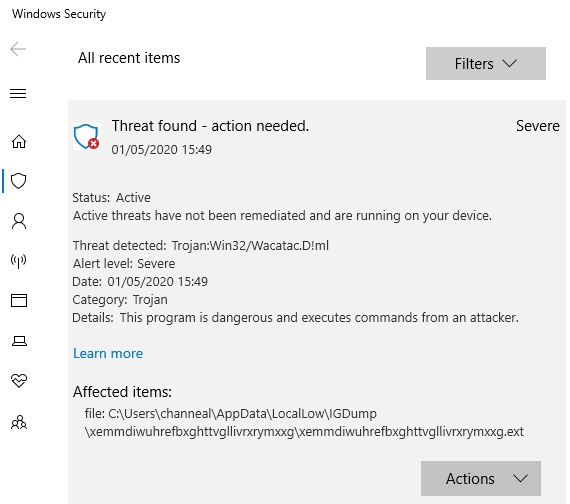Viewport: 570px width, 504px height.
Task: Open Device performance & health heart icon
Action: click(19, 381)
